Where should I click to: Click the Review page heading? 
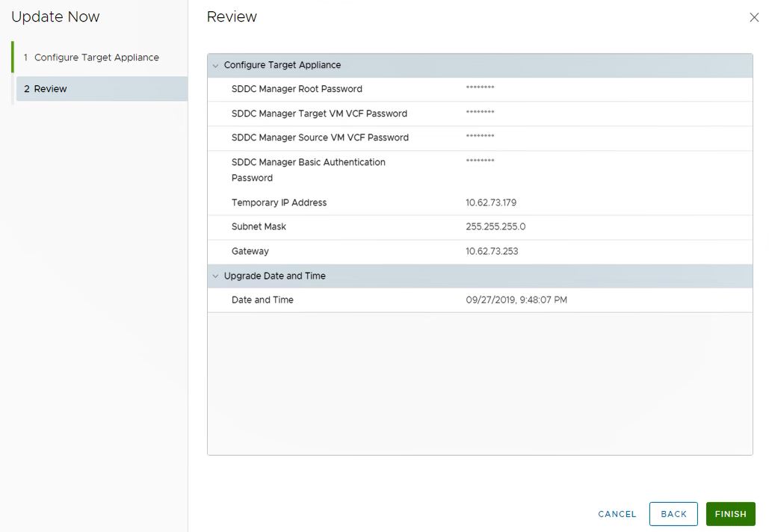click(x=232, y=16)
